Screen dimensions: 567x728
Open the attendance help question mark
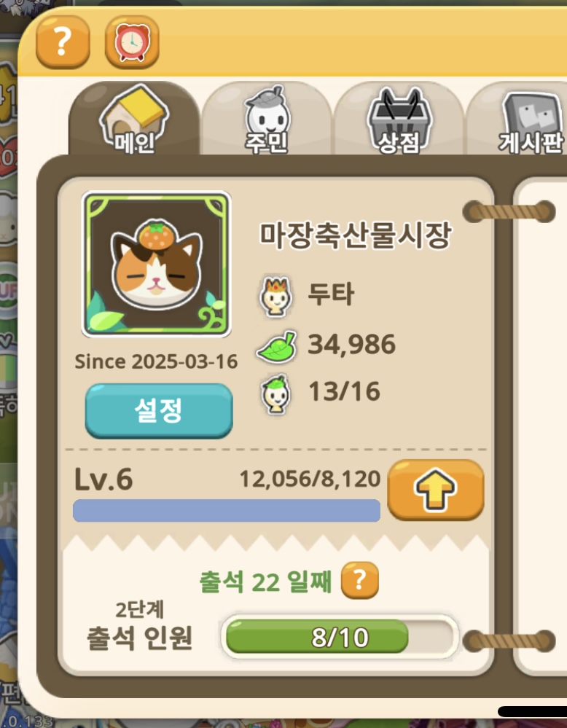click(x=360, y=580)
